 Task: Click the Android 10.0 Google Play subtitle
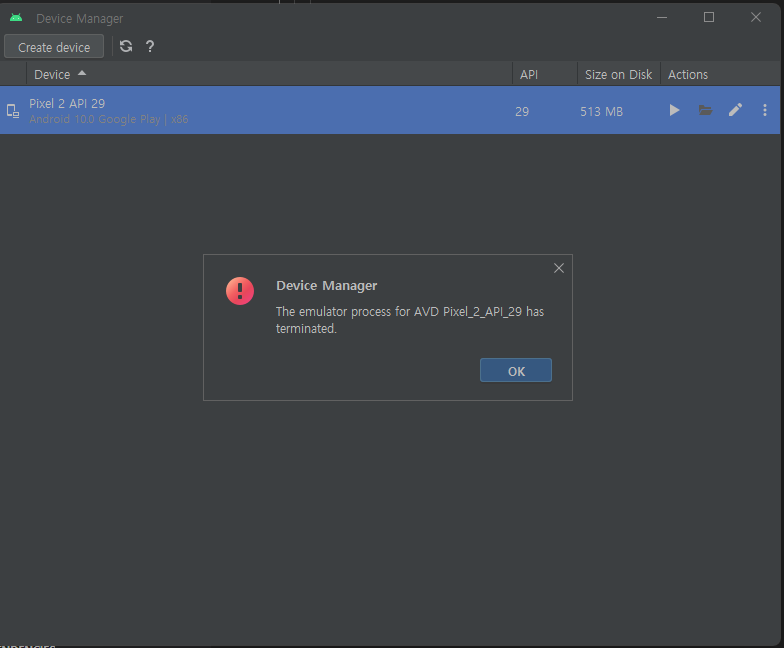[108, 119]
